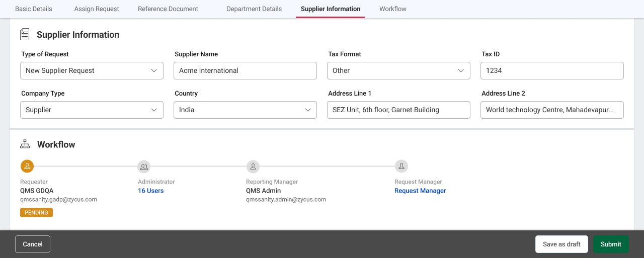Screen dimensions: 644x258
Task: Click the orange PENDING status badge
Action: pos(36,213)
